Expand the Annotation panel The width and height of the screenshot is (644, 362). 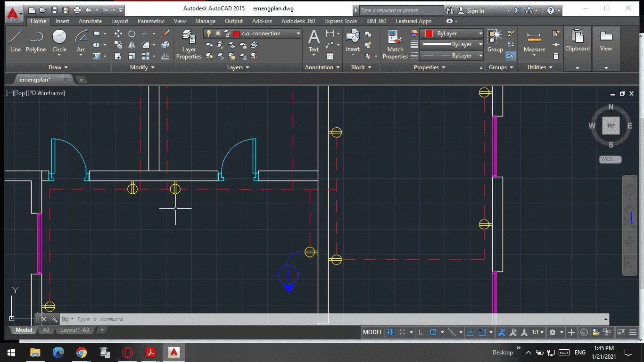coord(322,67)
